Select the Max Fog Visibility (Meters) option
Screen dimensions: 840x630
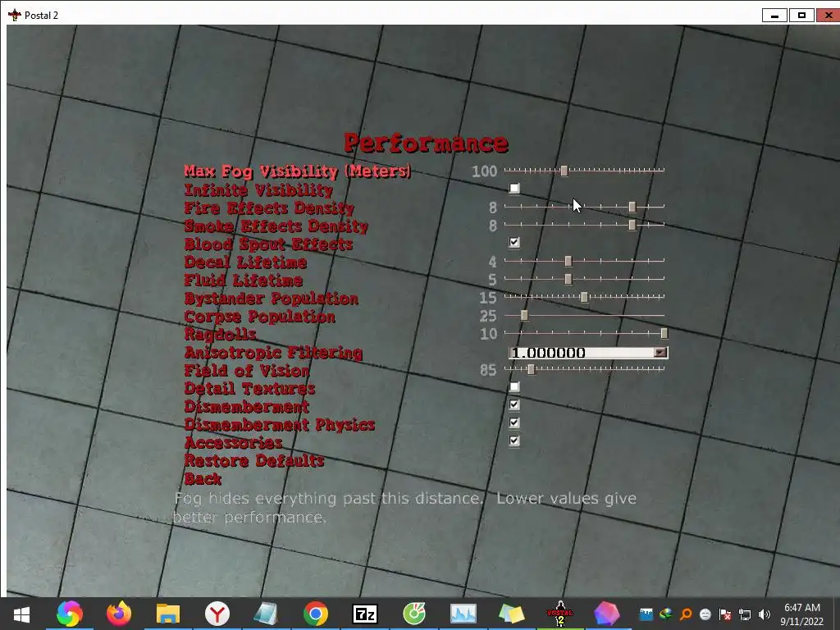(x=298, y=171)
